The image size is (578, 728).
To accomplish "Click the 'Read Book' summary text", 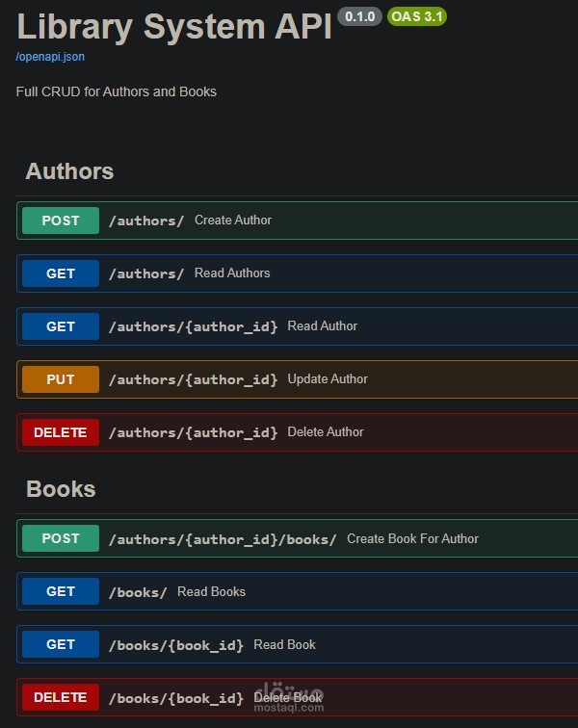I will click(x=284, y=644).
